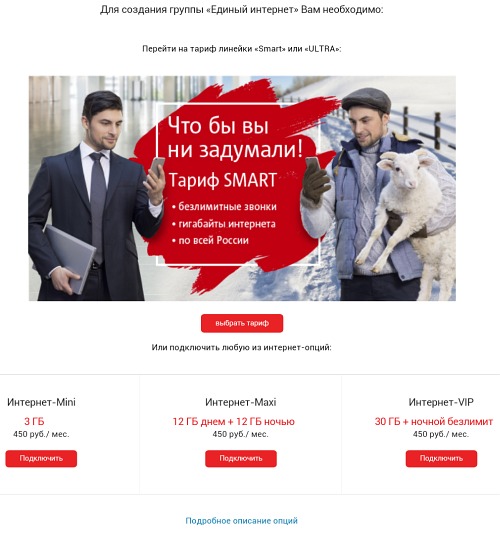Connect the Интернет-VIP option
500x536 pixels.
click(x=441, y=458)
